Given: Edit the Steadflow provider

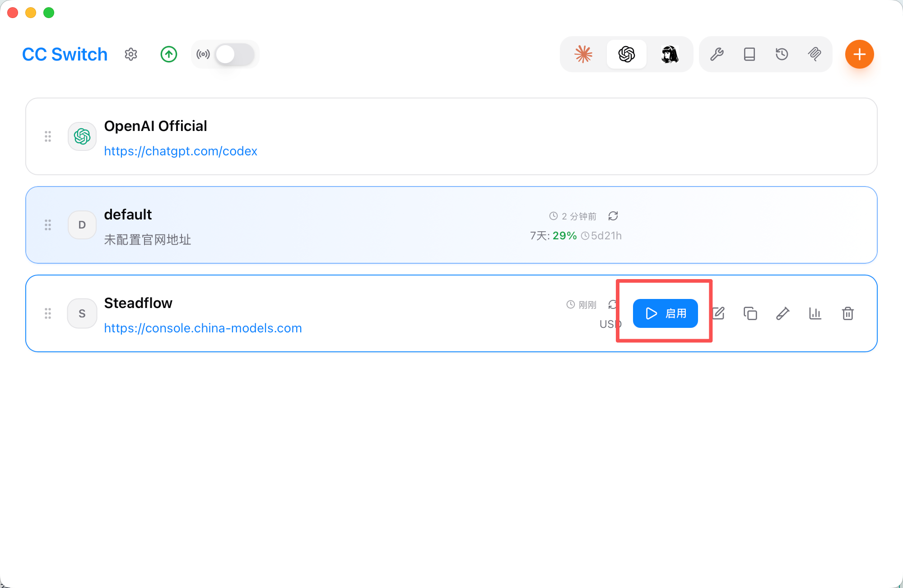Looking at the screenshot, I should [x=718, y=313].
